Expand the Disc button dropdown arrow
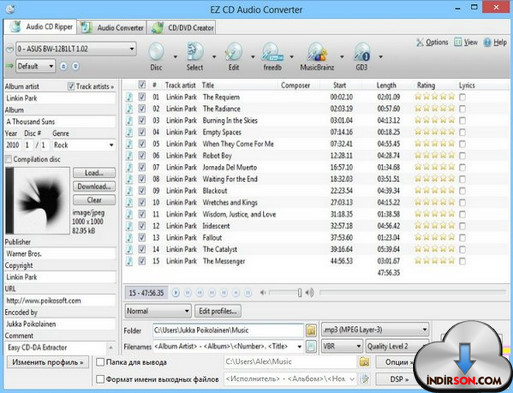 click(x=175, y=57)
